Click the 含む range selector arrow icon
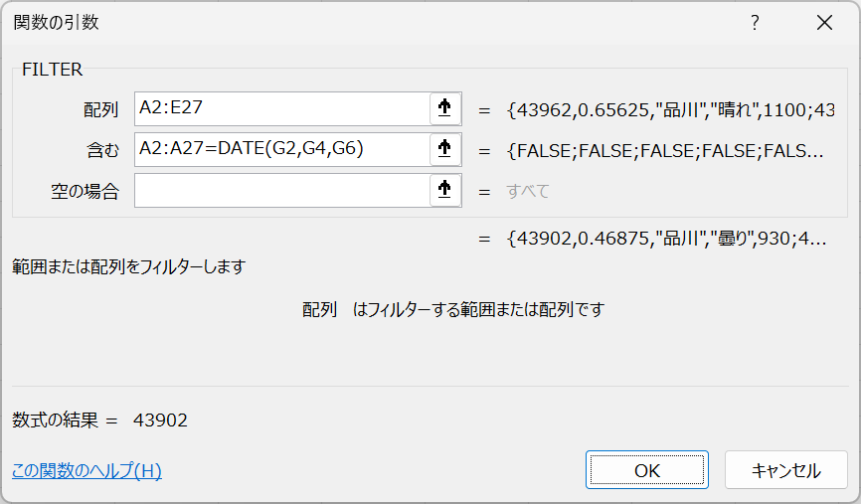This screenshot has height=504, width=861. [x=444, y=149]
